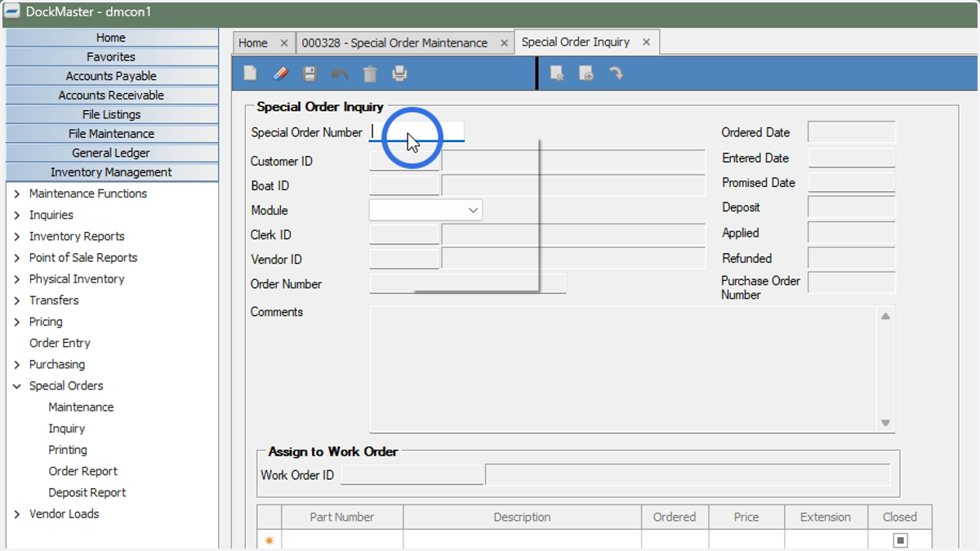The image size is (980, 551).
Task: Close the Special Order Maintenance tab
Action: [504, 43]
